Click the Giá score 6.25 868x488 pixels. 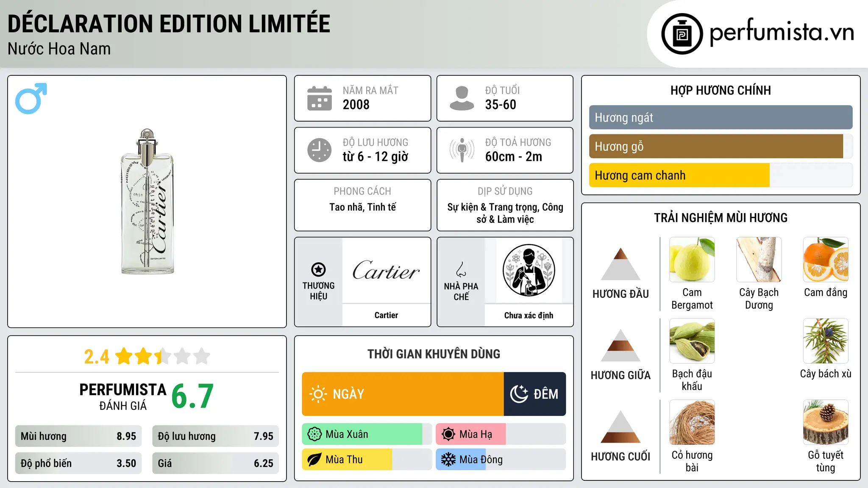(264, 463)
